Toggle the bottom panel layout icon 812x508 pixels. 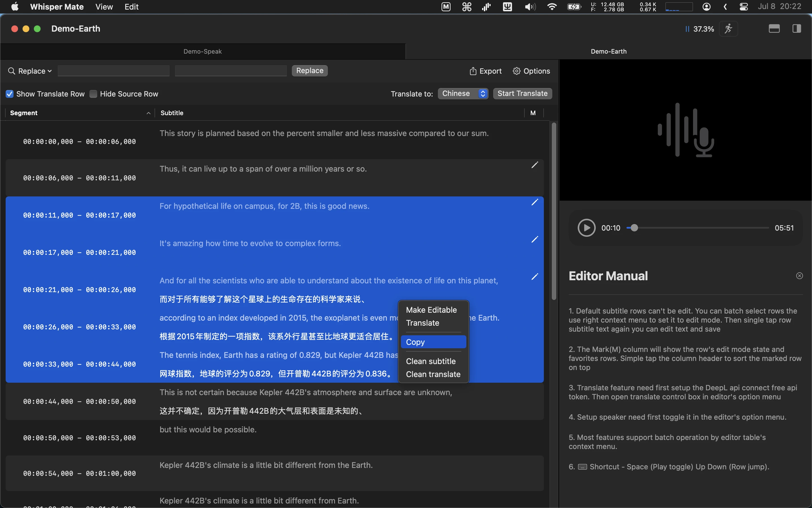point(774,29)
